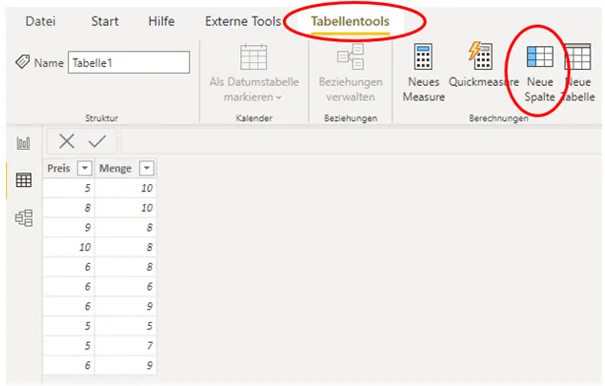
Task: Create a Neues Measure
Action: click(x=424, y=73)
